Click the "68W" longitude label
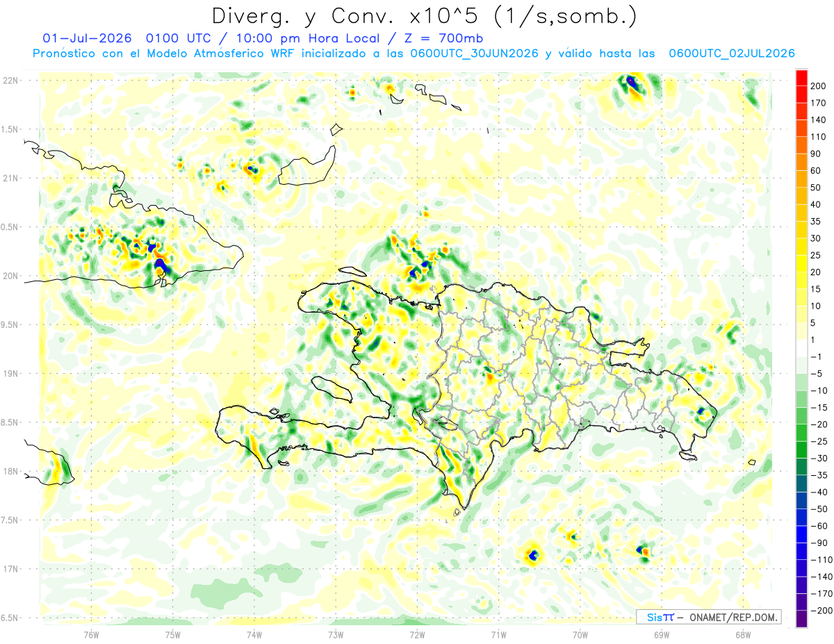Viewport: 834px width, 644px height. coord(743,634)
